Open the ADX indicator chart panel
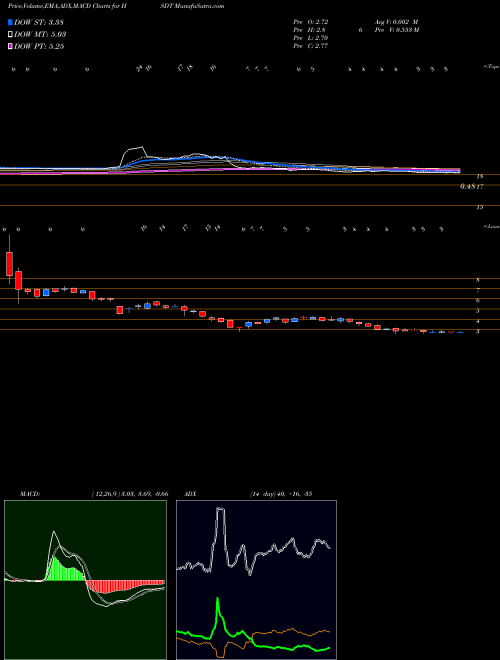This screenshot has height=660, width=500. [256, 580]
